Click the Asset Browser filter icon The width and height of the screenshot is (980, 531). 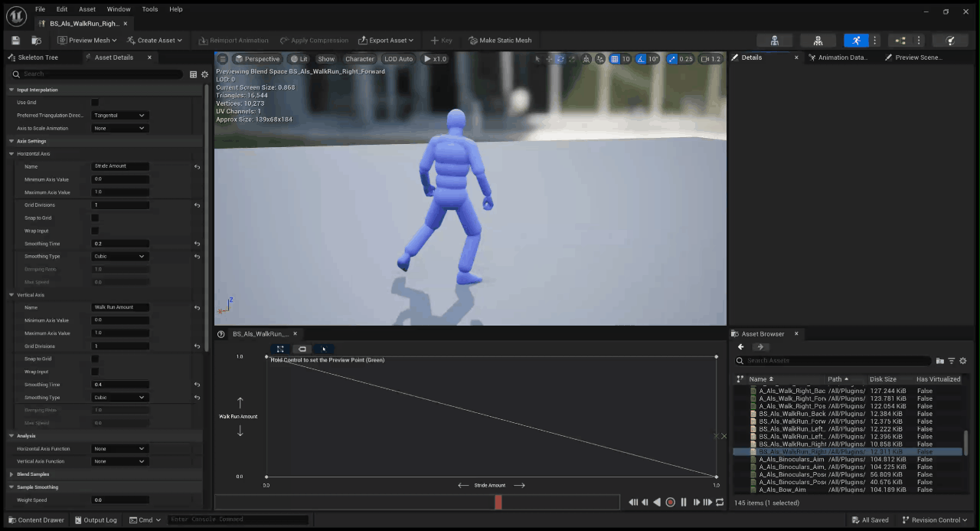[952, 361]
